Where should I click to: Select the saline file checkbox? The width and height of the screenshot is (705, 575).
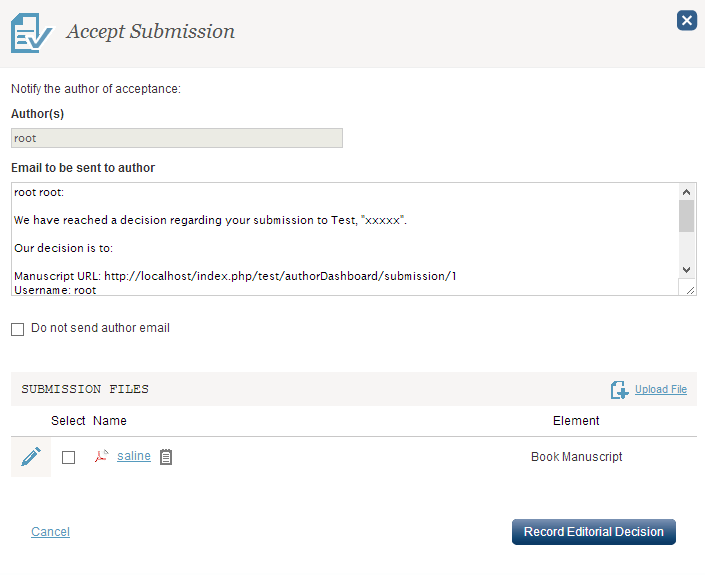coord(68,457)
